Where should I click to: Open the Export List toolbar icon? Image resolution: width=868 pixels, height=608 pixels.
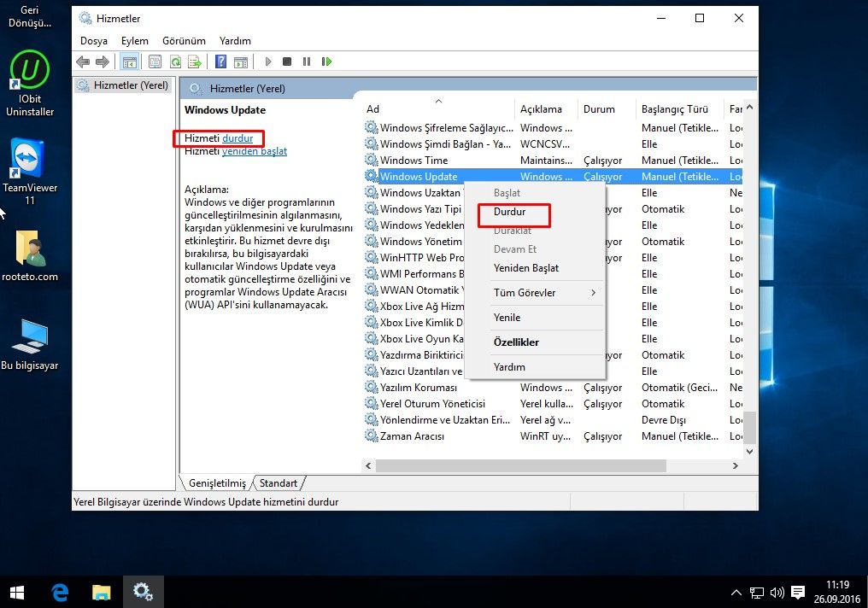[195, 61]
